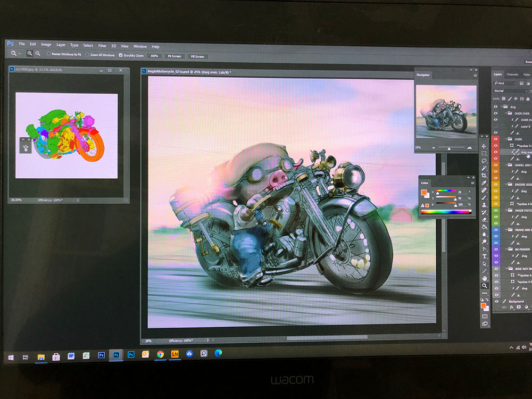
Task: Hide the BK FENDER group
Action: tap(496, 250)
